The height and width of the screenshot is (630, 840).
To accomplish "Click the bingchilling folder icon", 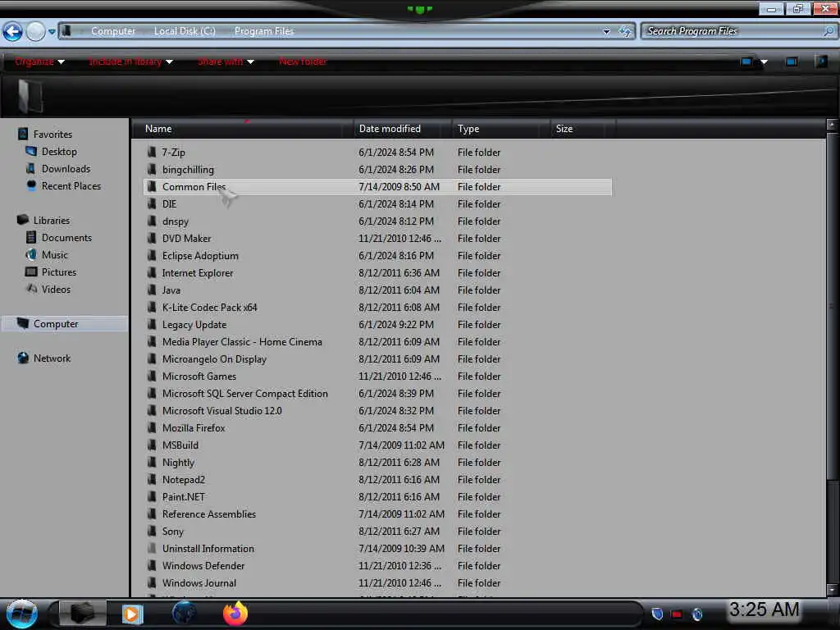I will pos(152,169).
